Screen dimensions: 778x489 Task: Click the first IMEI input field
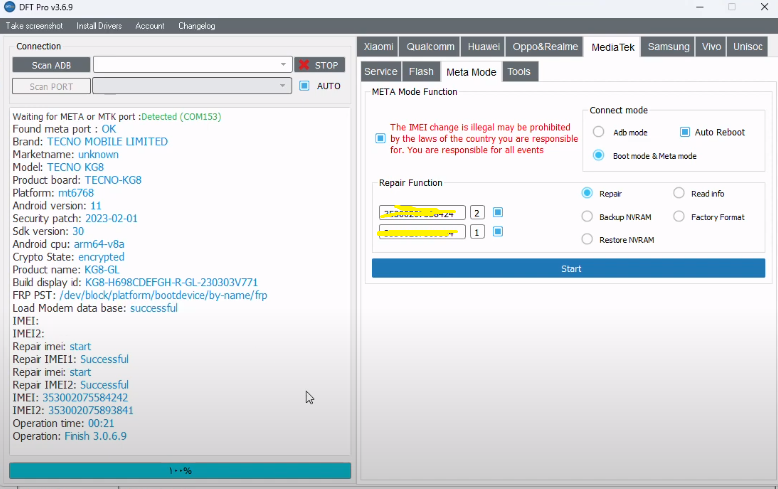(x=422, y=213)
